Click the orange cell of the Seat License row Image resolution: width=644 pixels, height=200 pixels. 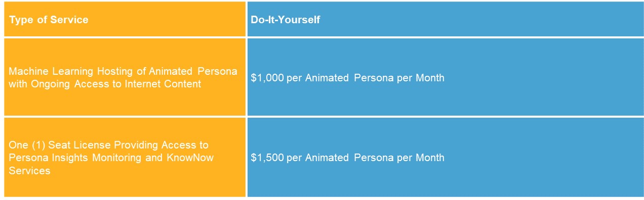pyautogui.click(x=125, y=157)
